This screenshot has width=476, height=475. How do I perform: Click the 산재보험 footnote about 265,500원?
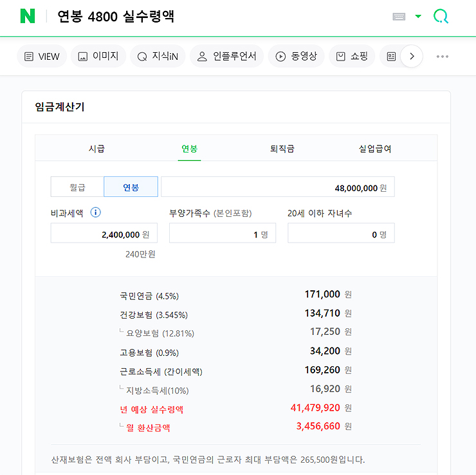[208, 460]
